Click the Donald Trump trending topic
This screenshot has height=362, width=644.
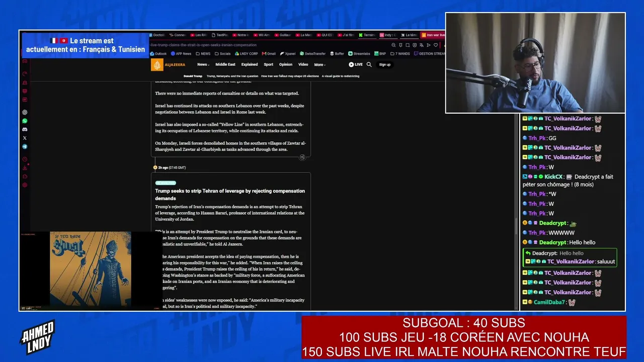(x=193, y=76)
